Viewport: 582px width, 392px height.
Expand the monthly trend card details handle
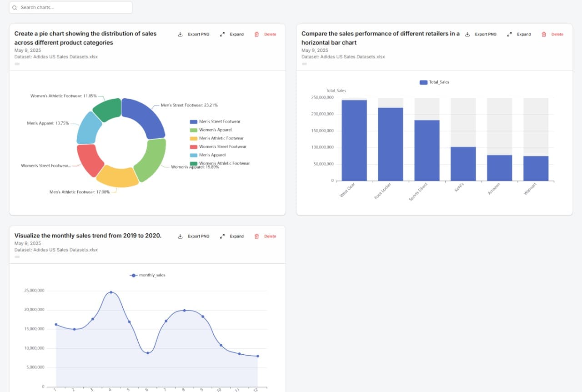pyautogui.click(x=17, y=257)
